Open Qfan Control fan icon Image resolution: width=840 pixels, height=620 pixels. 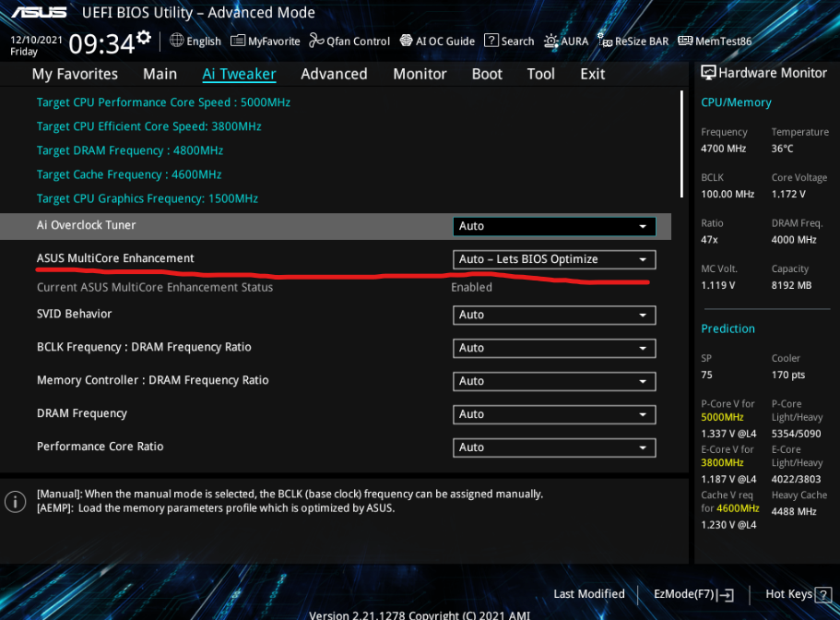click(x=316, y=41)
